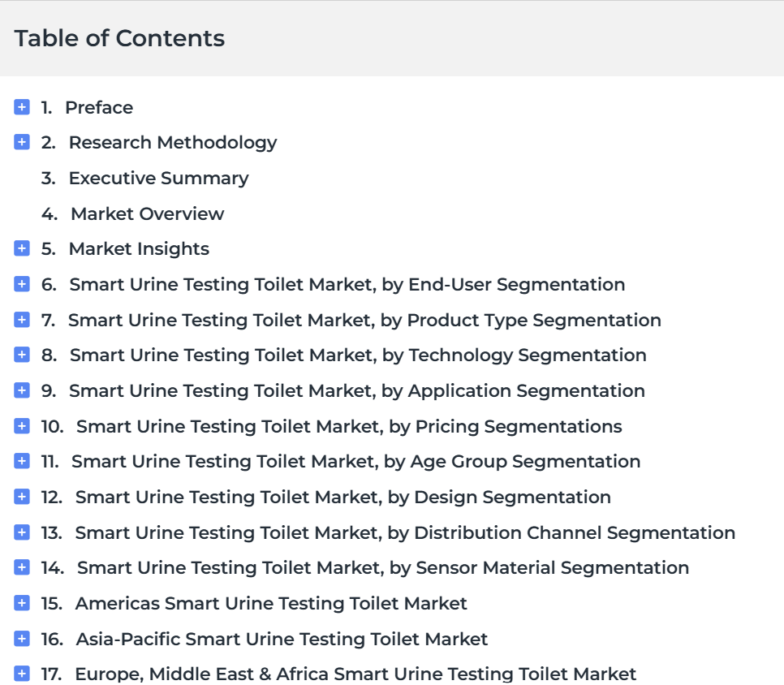Click the Table of Contents heading
This screenshot has width=784, height=685.
point(119,38)
